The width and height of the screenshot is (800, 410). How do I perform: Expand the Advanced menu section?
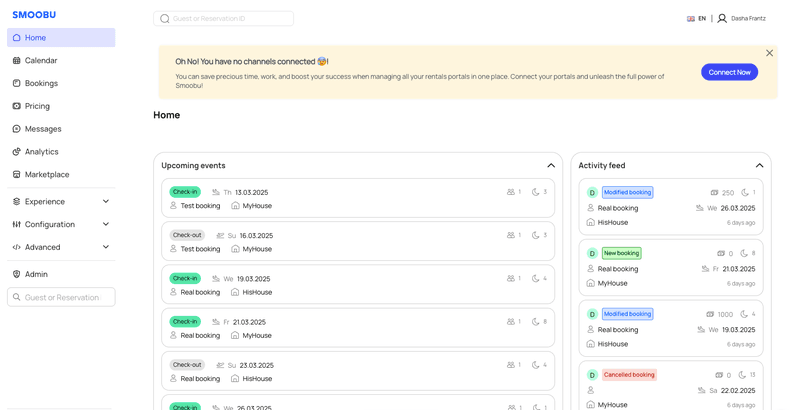pos(106,247)
